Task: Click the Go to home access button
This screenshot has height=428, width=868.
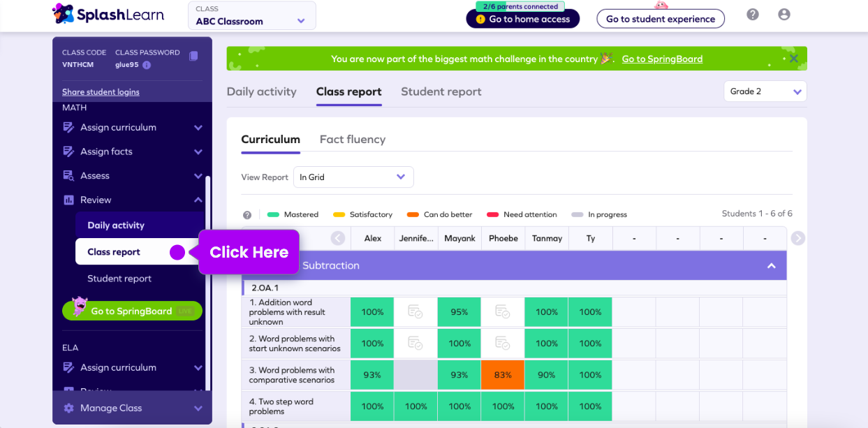Action: [522, 20]
